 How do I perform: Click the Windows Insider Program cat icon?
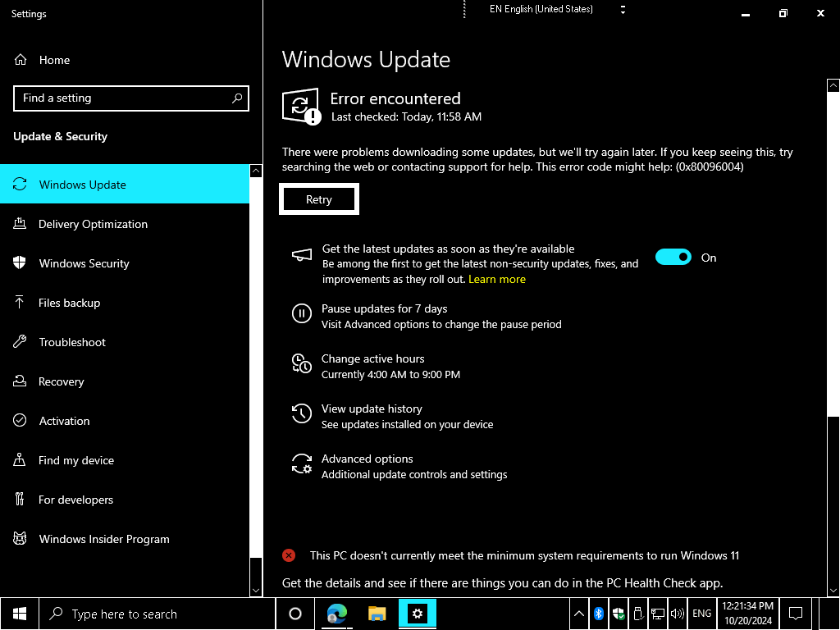pos(20,539)
